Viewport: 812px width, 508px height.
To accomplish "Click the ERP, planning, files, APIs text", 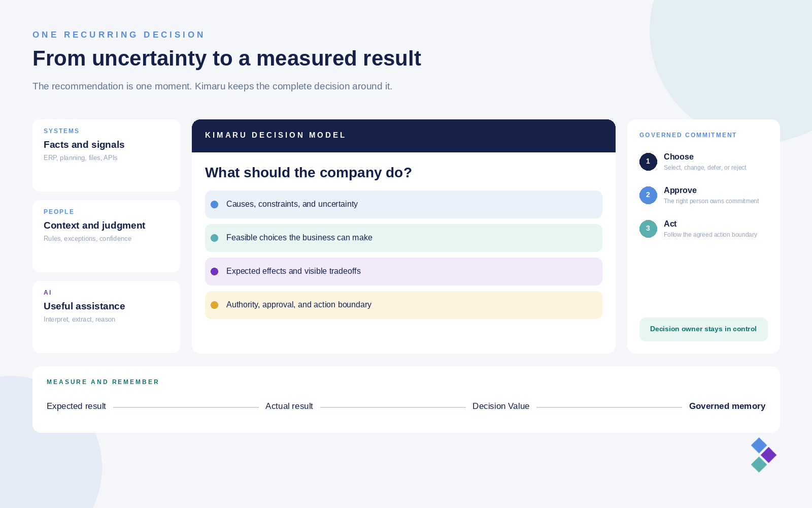I will click(81, 158).
